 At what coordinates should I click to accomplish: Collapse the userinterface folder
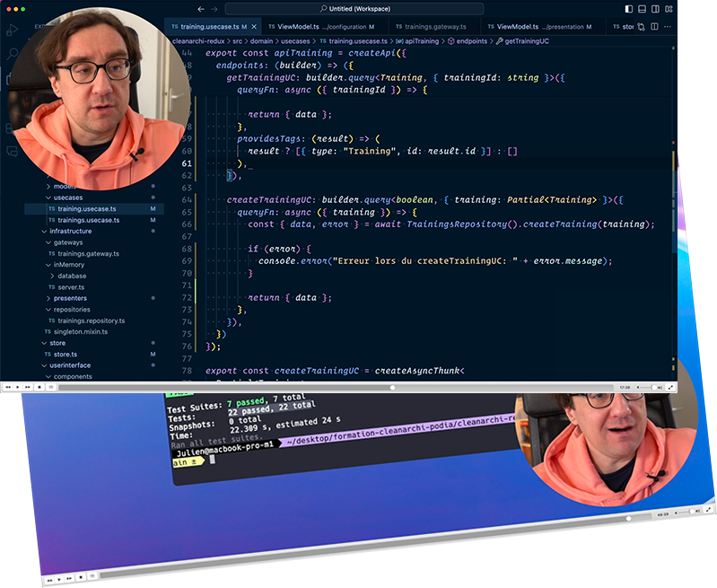70,365
